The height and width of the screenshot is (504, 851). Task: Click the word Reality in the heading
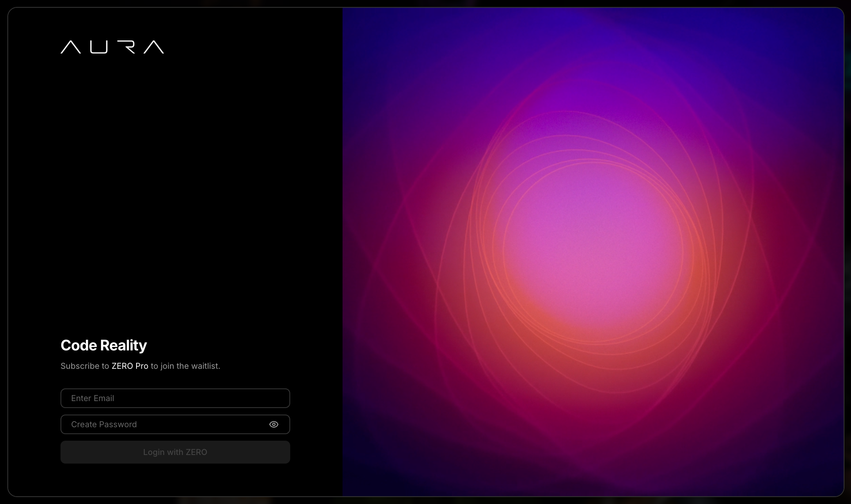coord(123,346)
